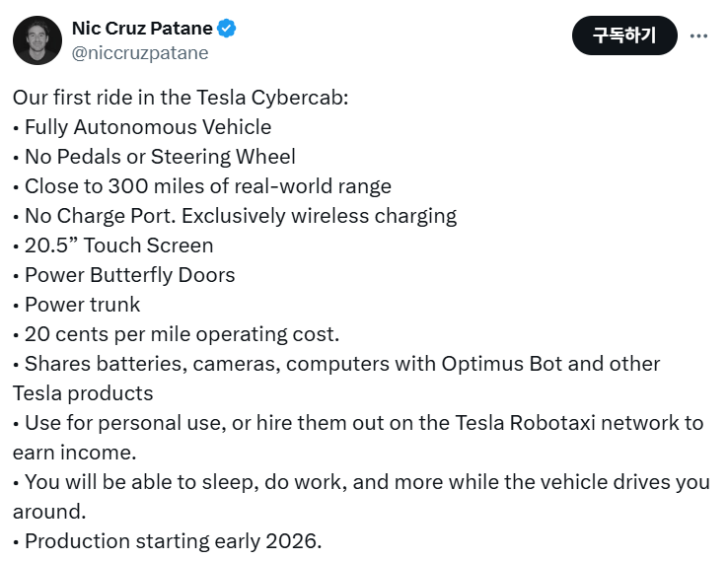Click the 'Shares batteries, cameras, computers' line
Image resolution: width=728 pixels, height=561 pixels.
[336, 364]
